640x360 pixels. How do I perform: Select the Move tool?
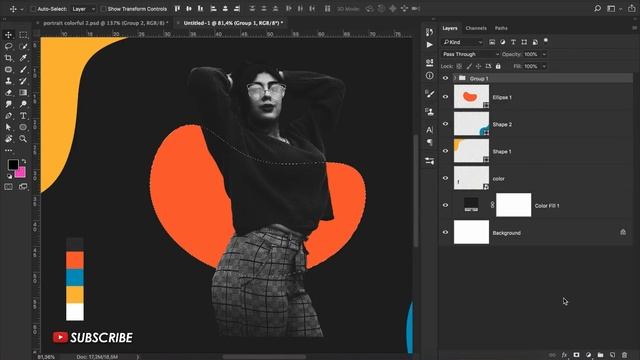coord(9,35)
